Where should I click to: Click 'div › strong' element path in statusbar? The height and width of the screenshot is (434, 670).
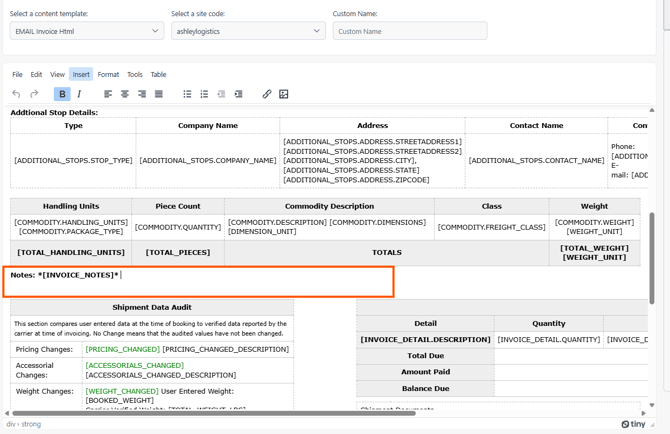(x=24, y=424)
